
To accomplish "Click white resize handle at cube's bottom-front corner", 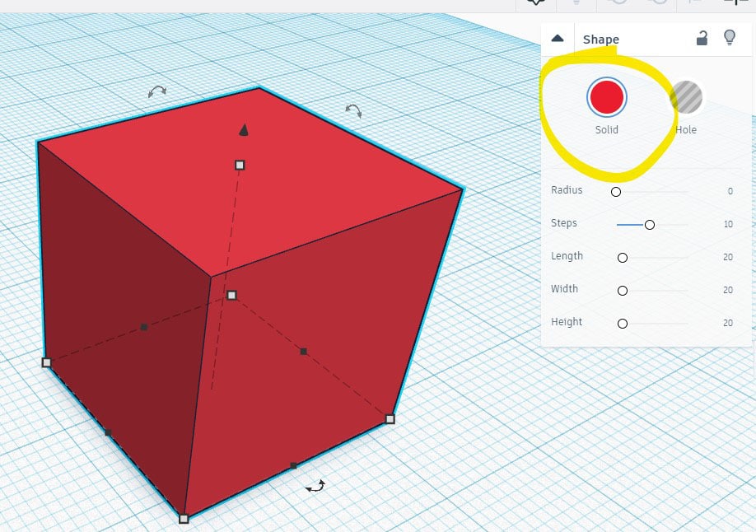I will (184, 519).
